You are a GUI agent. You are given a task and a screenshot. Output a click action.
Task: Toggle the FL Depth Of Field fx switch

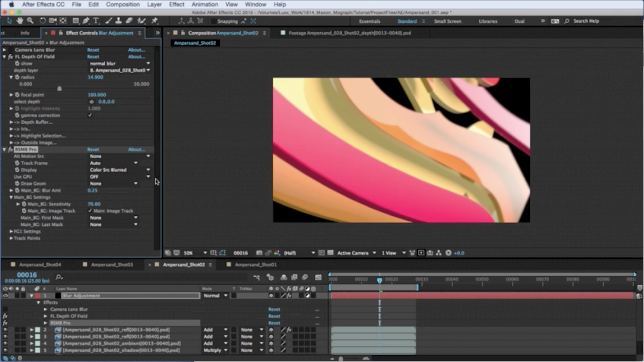(x=11, y=57)
